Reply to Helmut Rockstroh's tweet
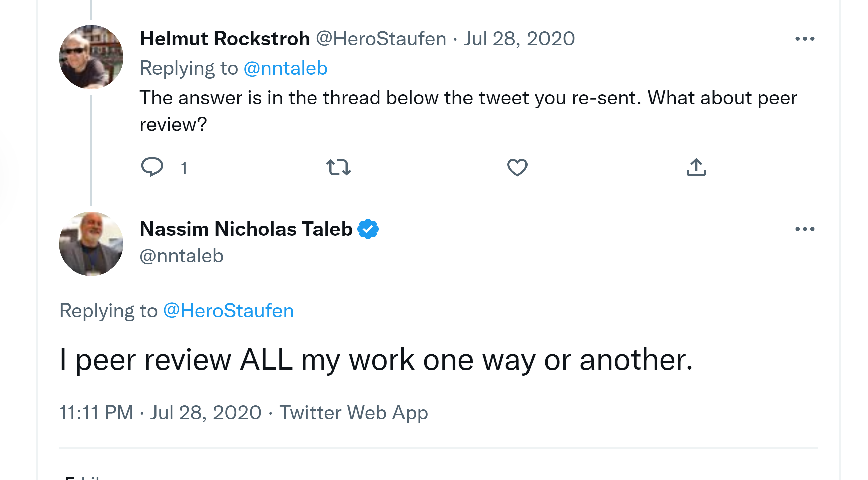 pos(152,167)
